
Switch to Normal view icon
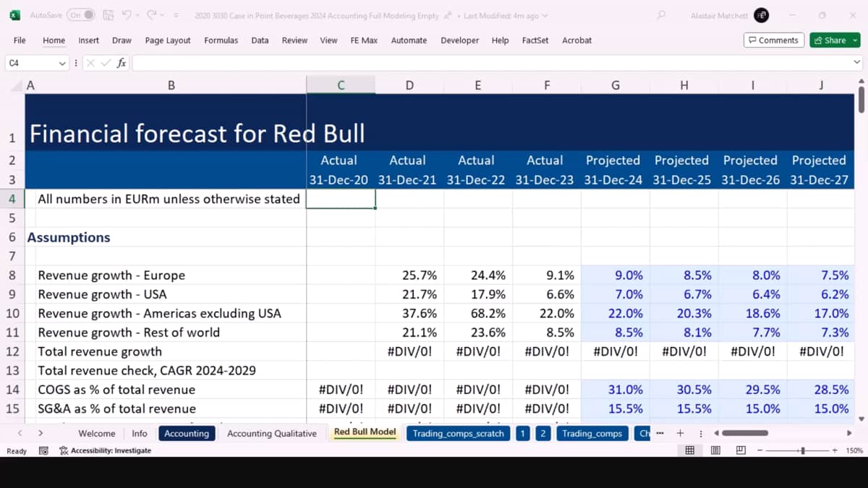click(689, 450)
